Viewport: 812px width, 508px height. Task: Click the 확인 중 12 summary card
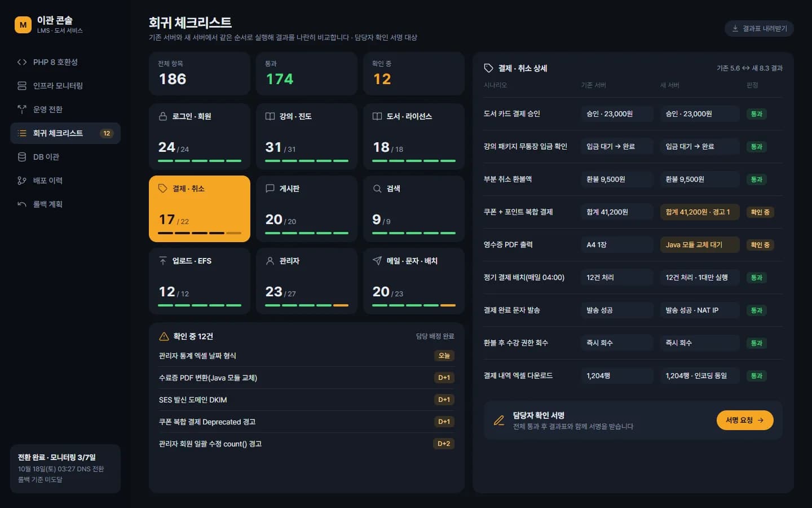pos(414,73)
